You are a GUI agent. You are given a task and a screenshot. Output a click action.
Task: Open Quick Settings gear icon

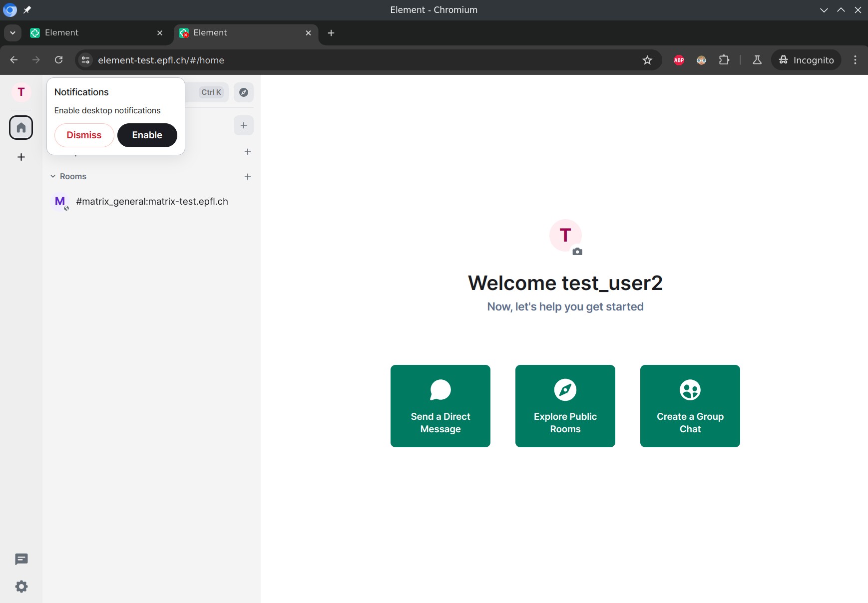click(x=21, y=587)
